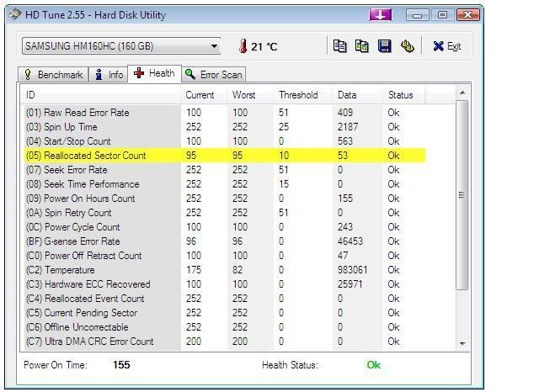The image size is (539, 392).
Task: Click the HD Tune application icon in title bar
Action: (x=15, y=15)
